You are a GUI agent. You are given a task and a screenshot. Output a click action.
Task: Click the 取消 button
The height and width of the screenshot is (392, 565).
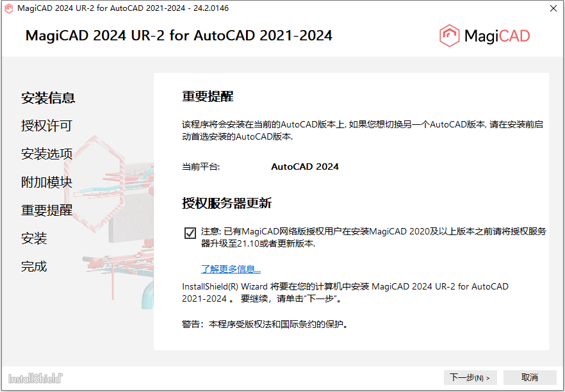pos(530,378)
